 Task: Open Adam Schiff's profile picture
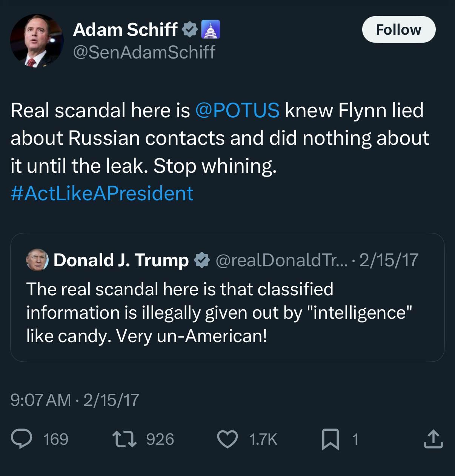pos(37,41)
